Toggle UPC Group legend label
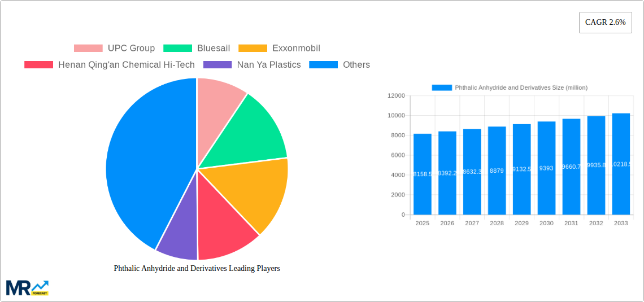644x302 pixels. (x=132, y=49)
